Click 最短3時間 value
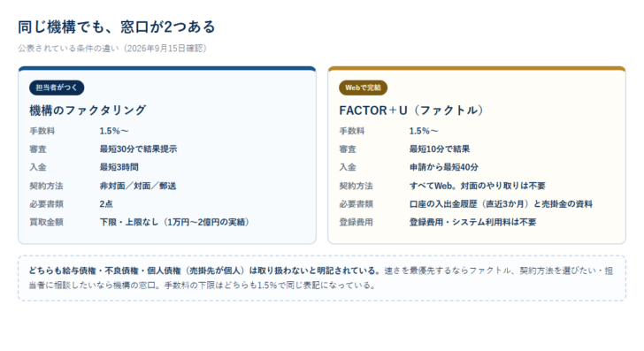Screen dimensions: 644x351 click(119, 167)
